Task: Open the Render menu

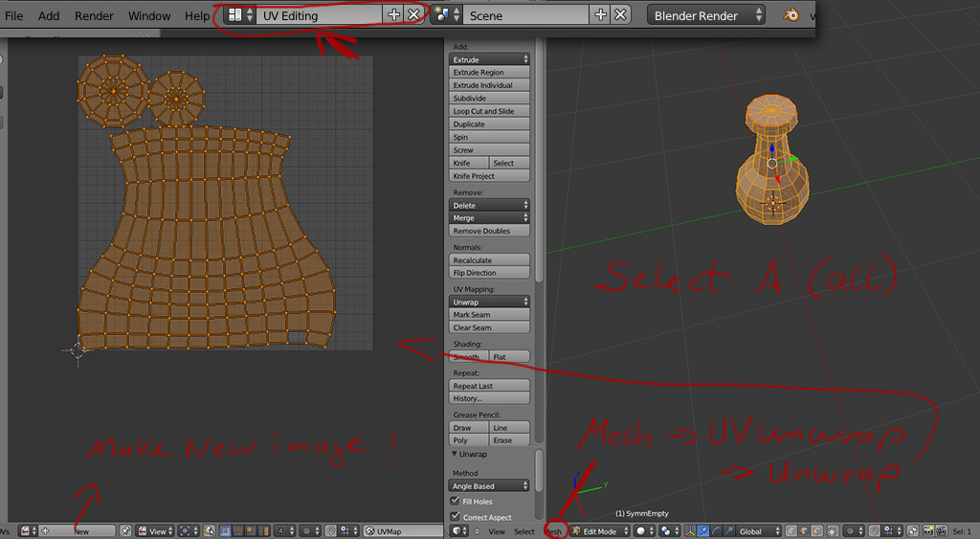Action: [94, 15]
